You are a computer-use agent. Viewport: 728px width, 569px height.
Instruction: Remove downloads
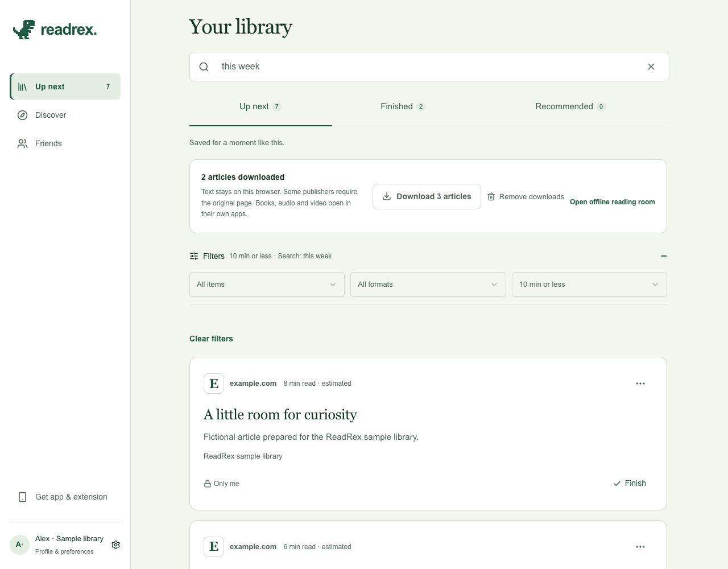[526, 196]
